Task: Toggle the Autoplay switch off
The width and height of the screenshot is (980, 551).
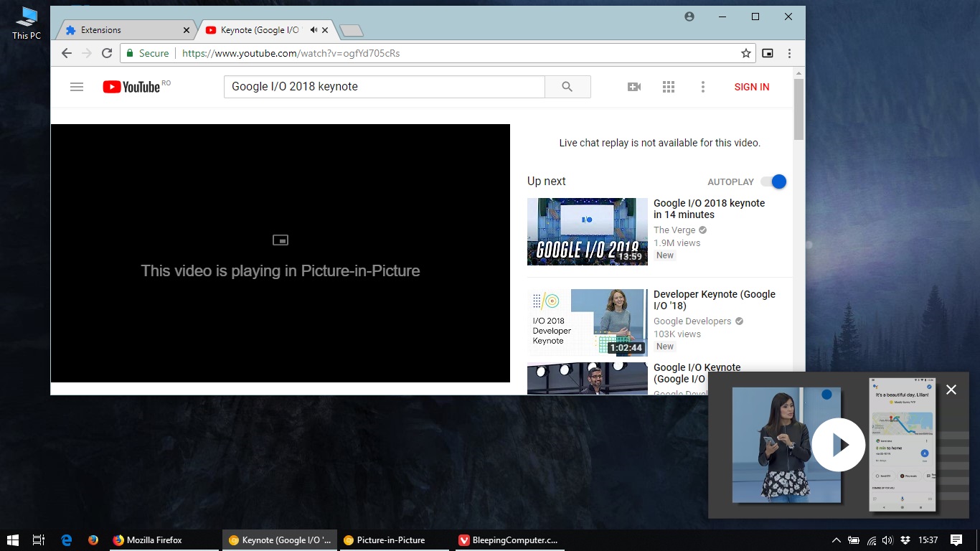Action: click(x=774, y=182)
